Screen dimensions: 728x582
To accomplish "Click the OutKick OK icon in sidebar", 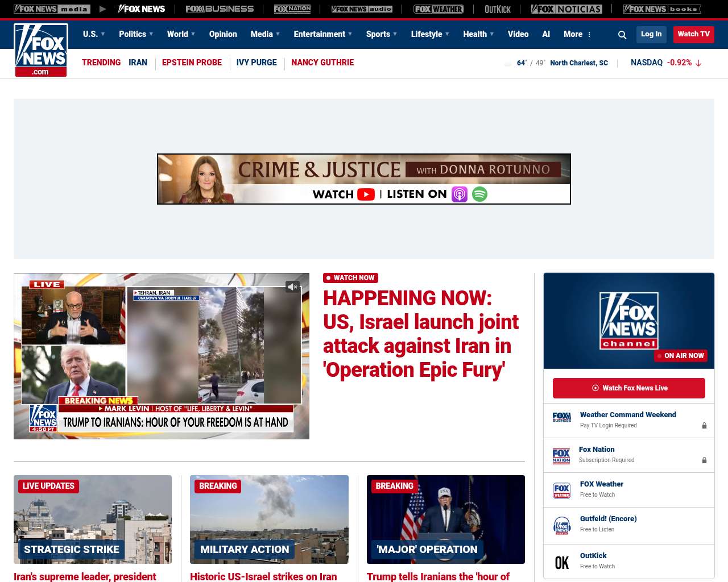I will coord(561,562).
